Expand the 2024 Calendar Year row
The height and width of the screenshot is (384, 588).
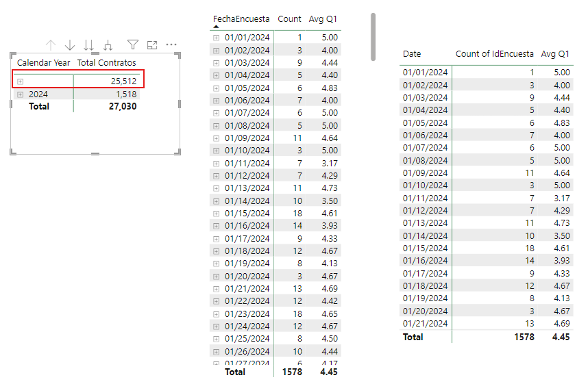click(21, 94)
